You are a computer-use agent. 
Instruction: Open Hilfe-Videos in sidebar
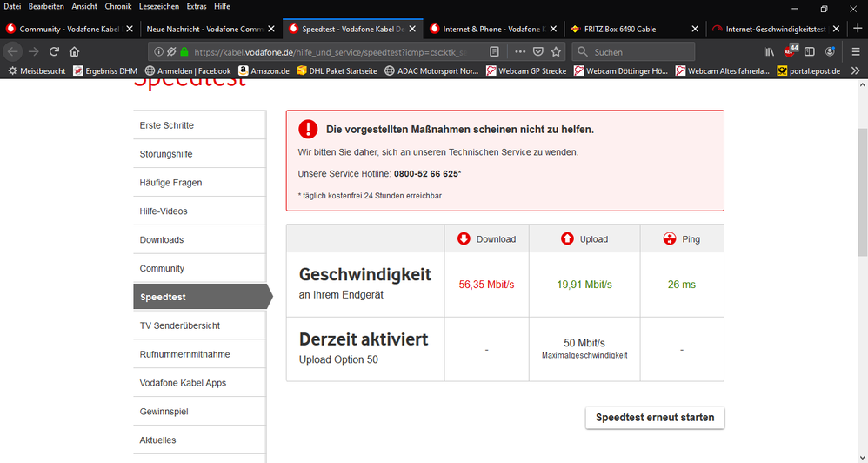(199, 211)
